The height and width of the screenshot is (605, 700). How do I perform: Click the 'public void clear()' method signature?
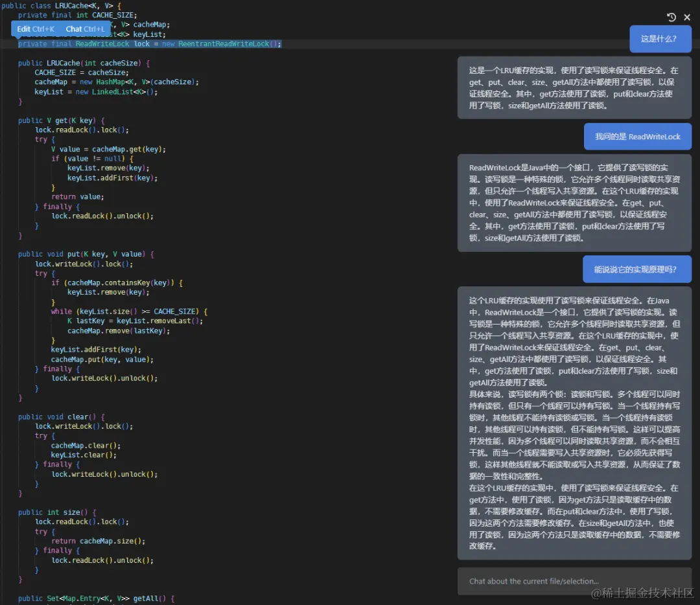tap(62, 417)
